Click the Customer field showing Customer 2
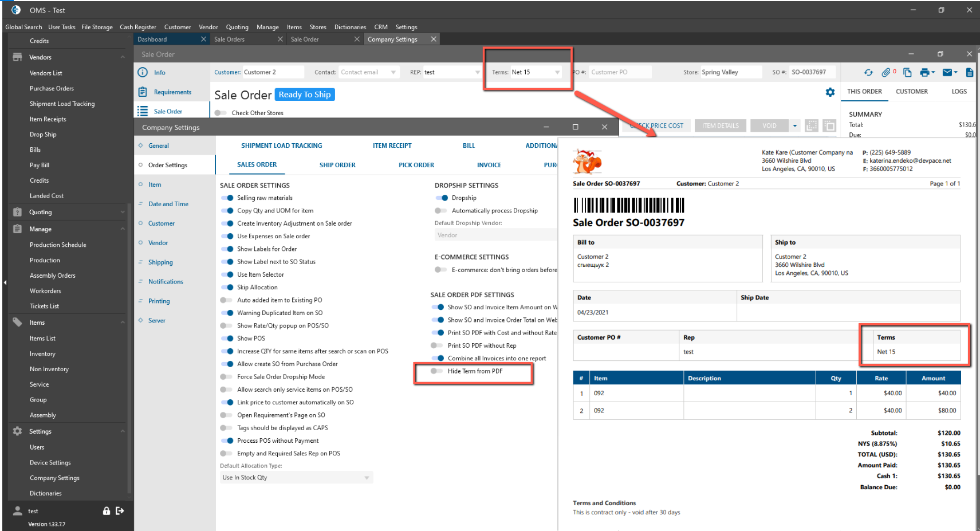The width and height of the screenshot is (980, 531). point(273,72)
